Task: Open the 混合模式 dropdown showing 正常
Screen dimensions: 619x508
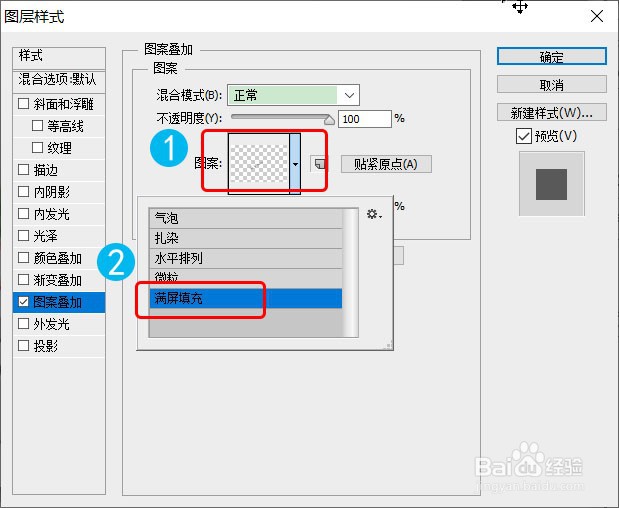Action: tap(293, 95)
